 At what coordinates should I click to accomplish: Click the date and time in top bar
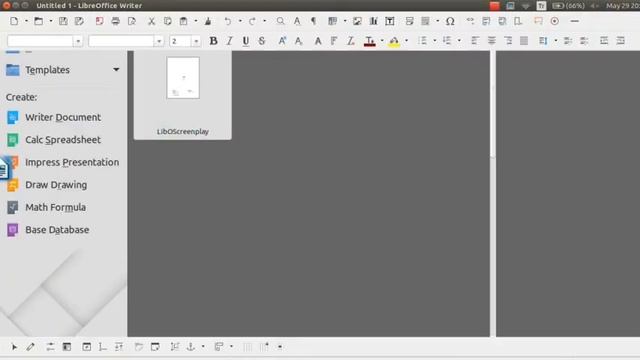pyautogui.click(x=622, y=6)
